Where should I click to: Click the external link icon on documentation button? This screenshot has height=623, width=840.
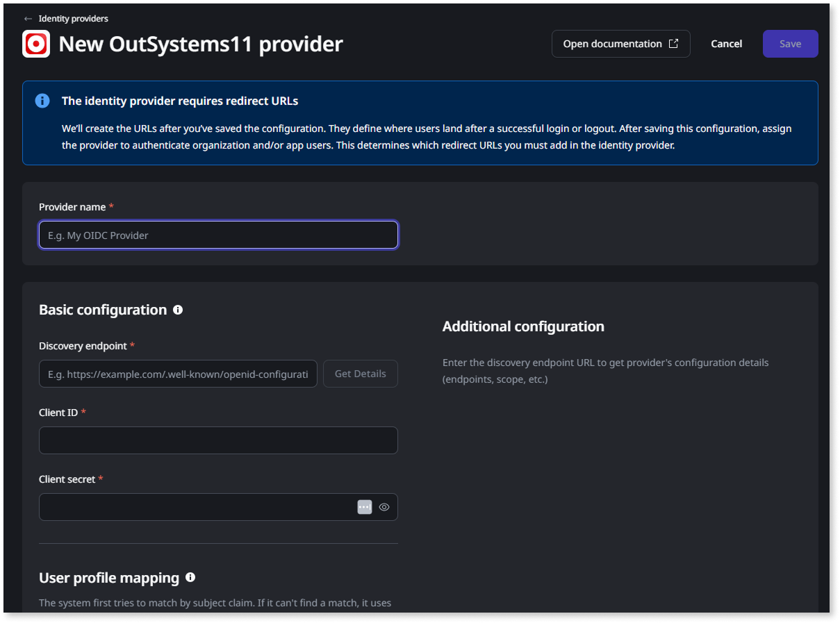pos(673,44)
